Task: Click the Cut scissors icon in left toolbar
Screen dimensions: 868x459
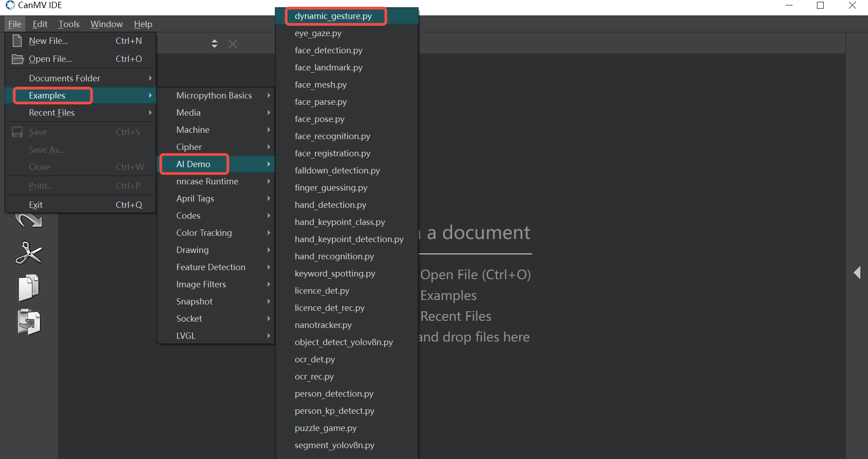Action: (28, 253)
